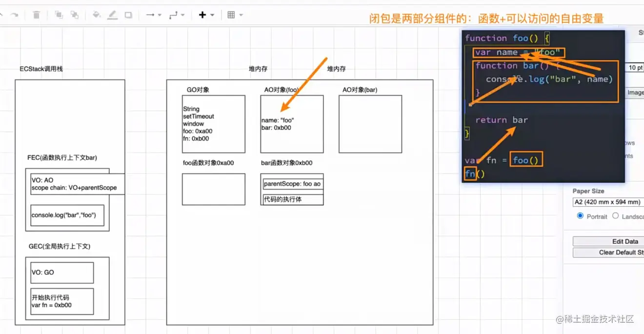Image resolution: width=644 pixels, height=334 pixels.
Task: Select the AO对象(foo) label
Action: pos(281,90)
